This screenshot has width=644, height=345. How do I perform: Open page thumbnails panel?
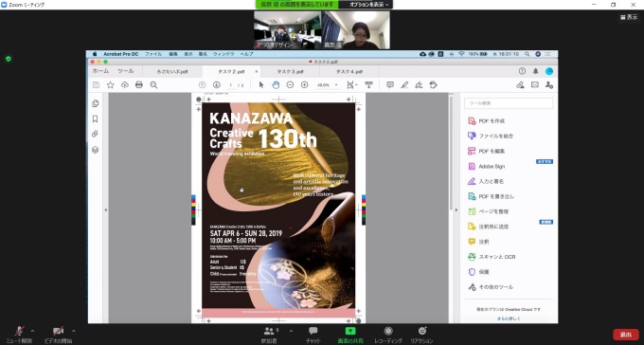[96, 103]
